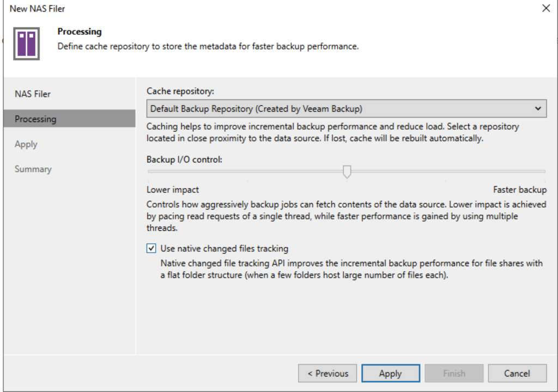The height and width of the screenshot is (392, 558).
Task: Toggle the native changed files tracking checkbox
Action: point(151,249)
